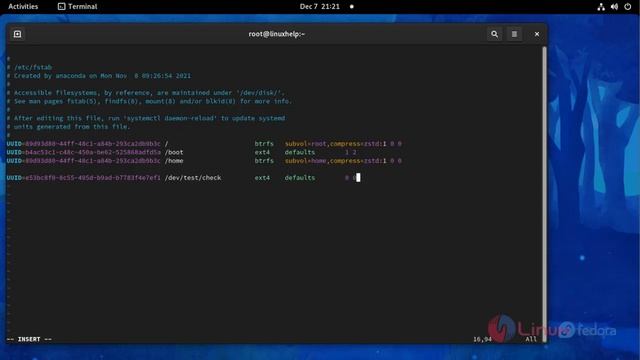
Task: Click the UUID of the /boot line
Action: pos(84,152)
